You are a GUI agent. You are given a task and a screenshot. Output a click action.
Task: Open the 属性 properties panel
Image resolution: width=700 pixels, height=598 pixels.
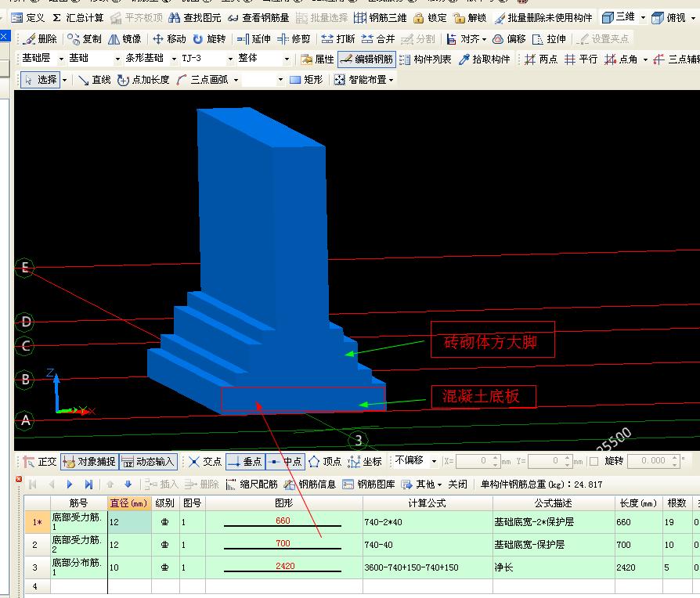[x=317, y=59]
